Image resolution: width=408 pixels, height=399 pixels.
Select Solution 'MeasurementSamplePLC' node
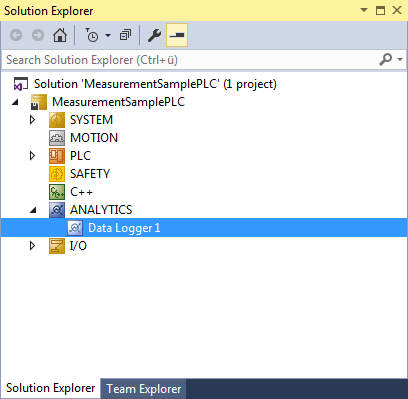(155, 84)
